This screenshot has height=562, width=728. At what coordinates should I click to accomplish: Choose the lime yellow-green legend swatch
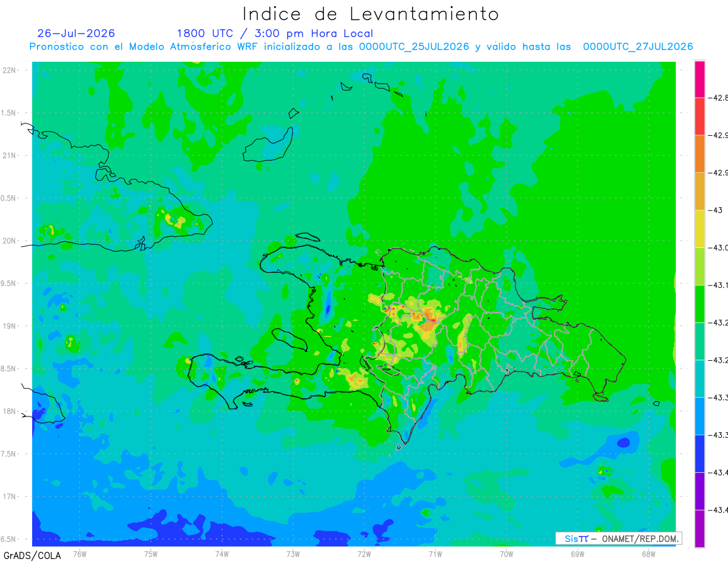pyautogui.click(x=699, y=266)
